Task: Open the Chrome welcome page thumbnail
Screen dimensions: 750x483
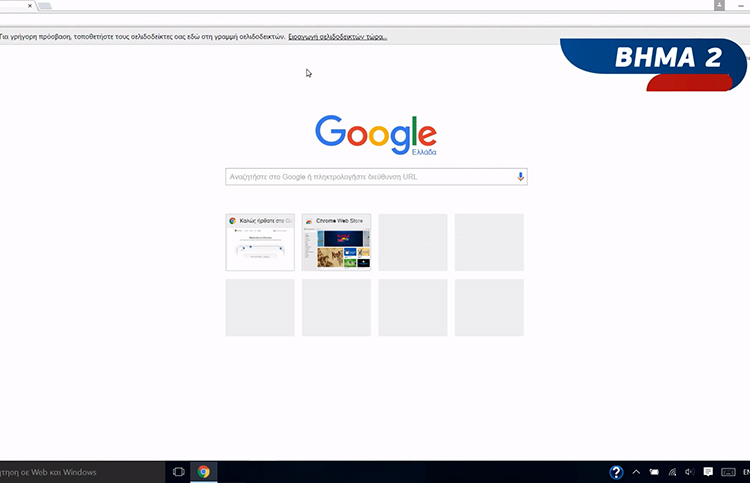Action: 260,242
